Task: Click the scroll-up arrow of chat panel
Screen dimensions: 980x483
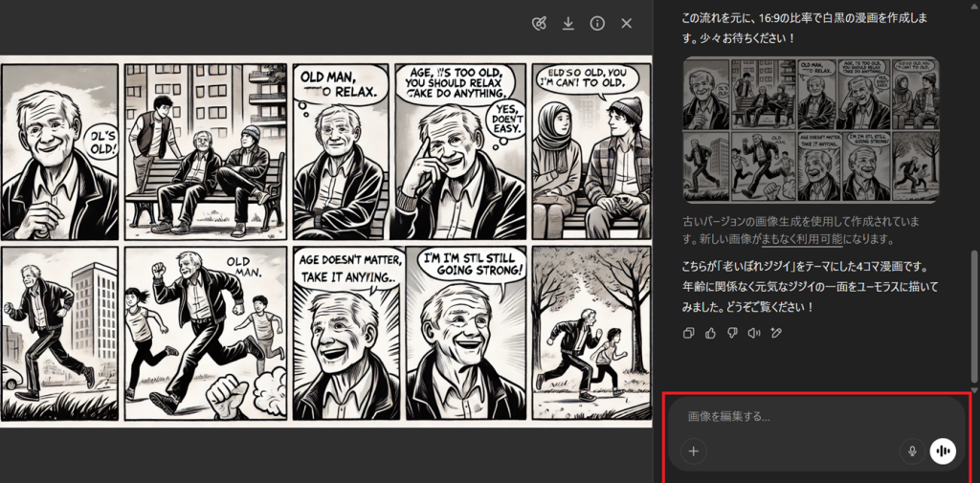Action: [x=974, y=6]
